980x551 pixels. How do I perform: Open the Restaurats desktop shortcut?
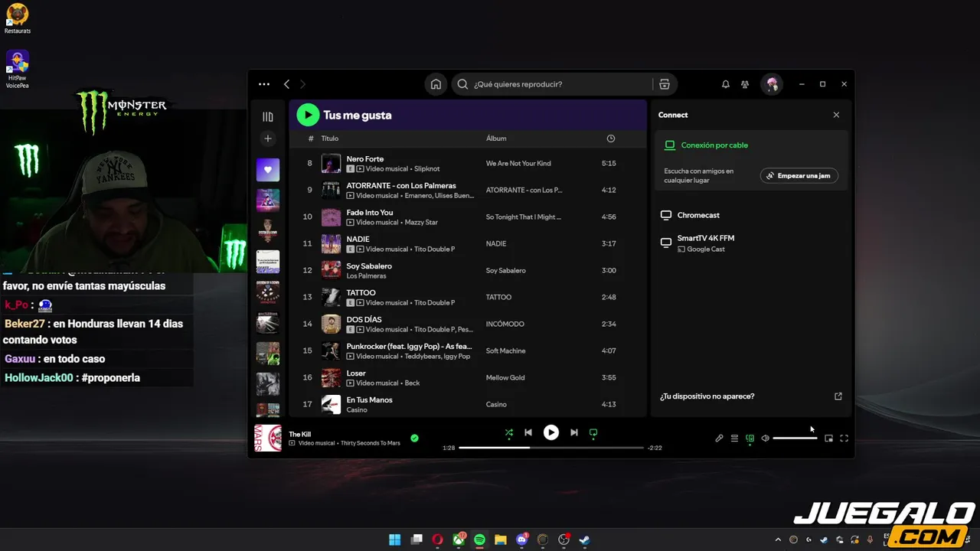pyautogui.click(x=17, y=19)
